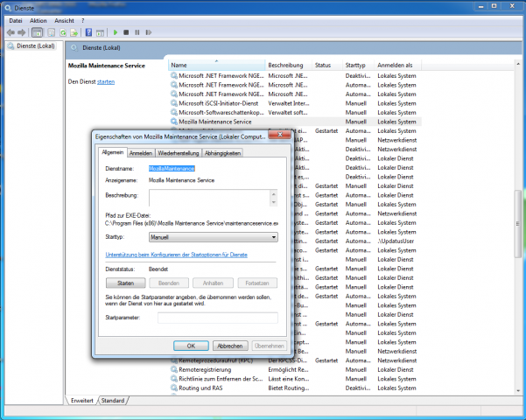
Task: Click the gear icon of Remoteregistrierung row
Action: click(174, 369)
